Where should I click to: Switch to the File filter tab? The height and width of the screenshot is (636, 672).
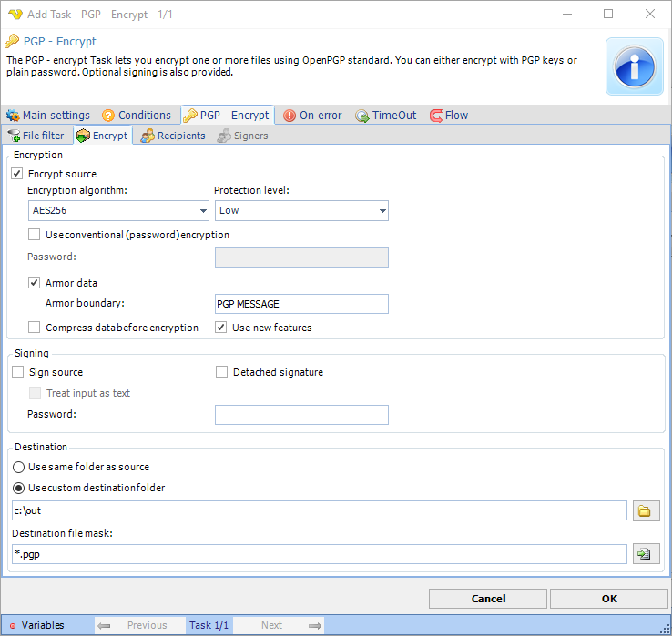36,136
